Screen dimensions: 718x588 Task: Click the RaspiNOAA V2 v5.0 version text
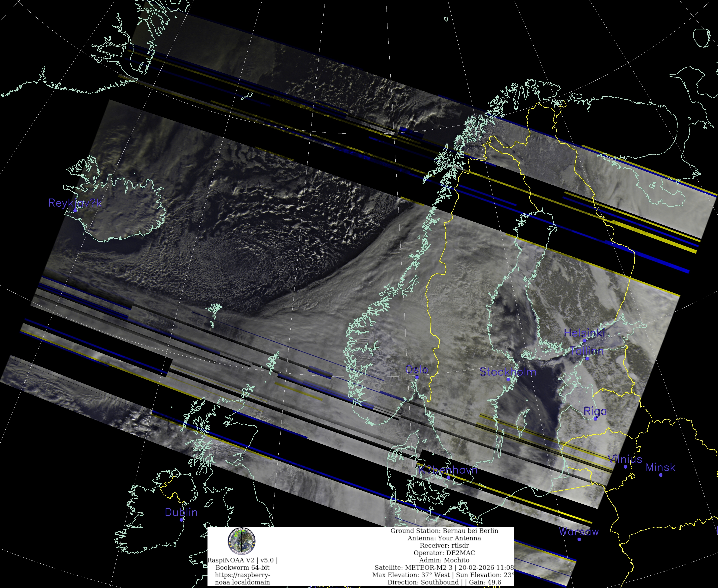tap(242, 560)
